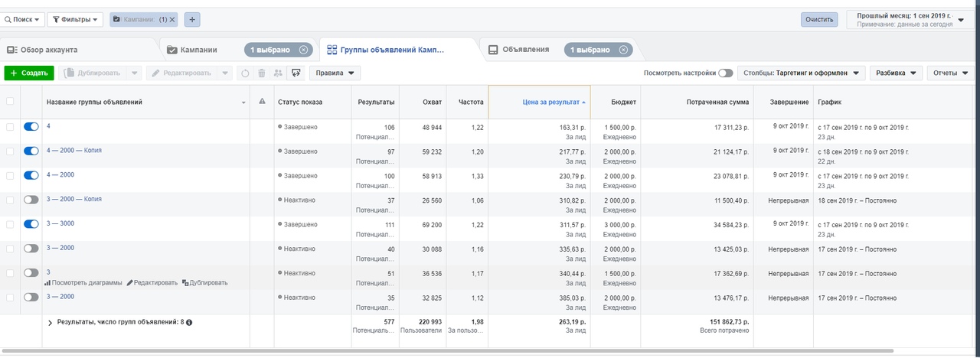Click the green Создать button
The height and width of the screenshot is (358, 980).
click(29, 73)
